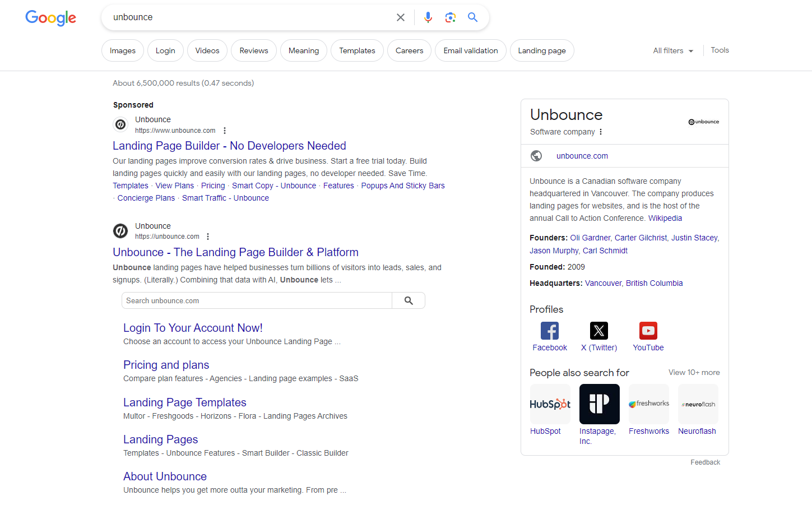Open the Pricing ad sitelink
The height and width of the screenshot is (505, 812).
point(213,186)
